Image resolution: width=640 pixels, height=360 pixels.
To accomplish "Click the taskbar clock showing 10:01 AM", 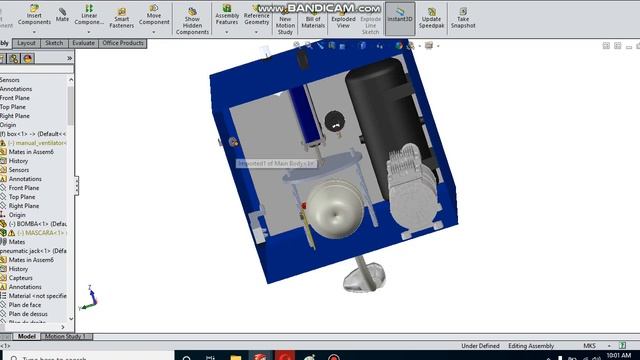I will click(x=619, y=356).
